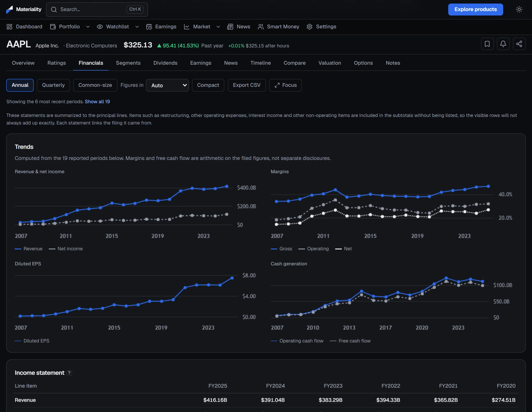This screenshot has height=412, width=532.
Task: Click the Portfolio wallet icon
Action: tap(53, 27)
